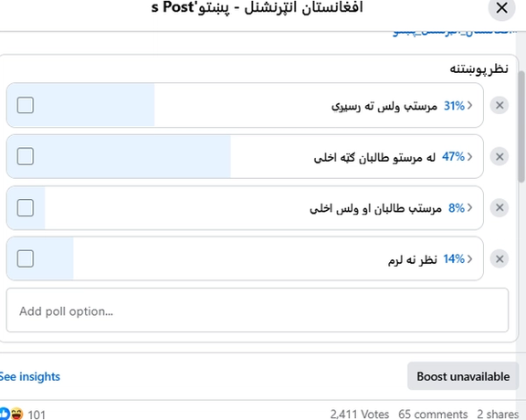Viewport: 526px width, 420px height.
Task: Check the box for 31% option
Action: [26, 105]
